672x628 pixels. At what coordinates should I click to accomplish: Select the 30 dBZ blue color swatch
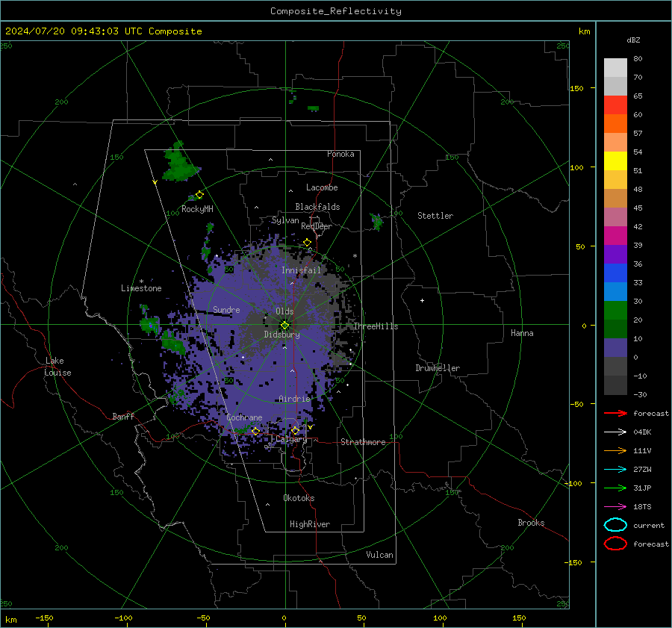pyautogui.click(x=615, y=291)
